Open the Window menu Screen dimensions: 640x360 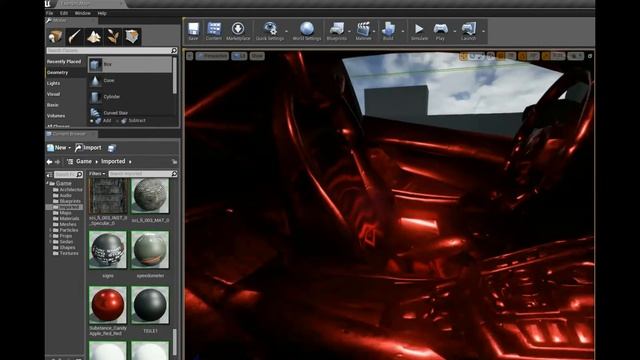click(x=82, y=13)
